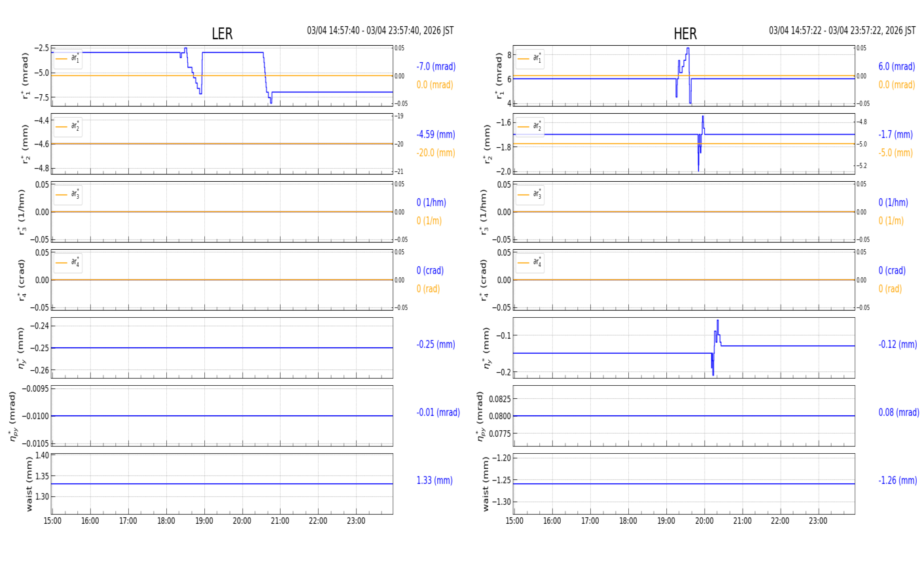This screenshot has height=565, width=924.
Task: Click the 23:00 tick under LER
Action: [356, 521]
